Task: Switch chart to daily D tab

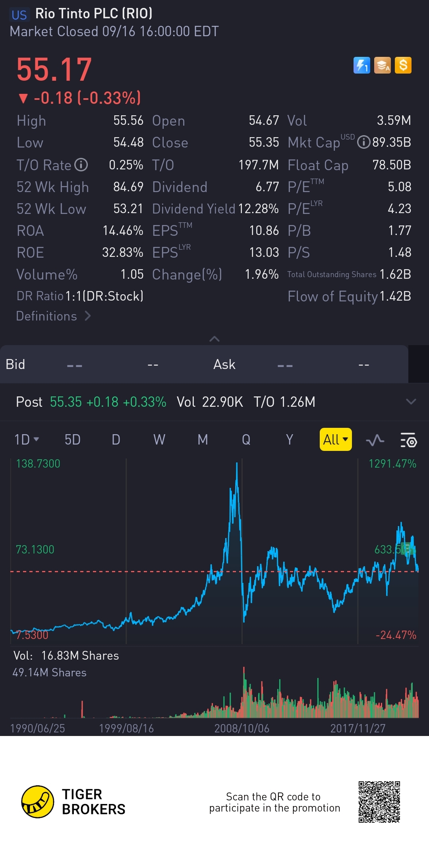Action: coord(116,439)
